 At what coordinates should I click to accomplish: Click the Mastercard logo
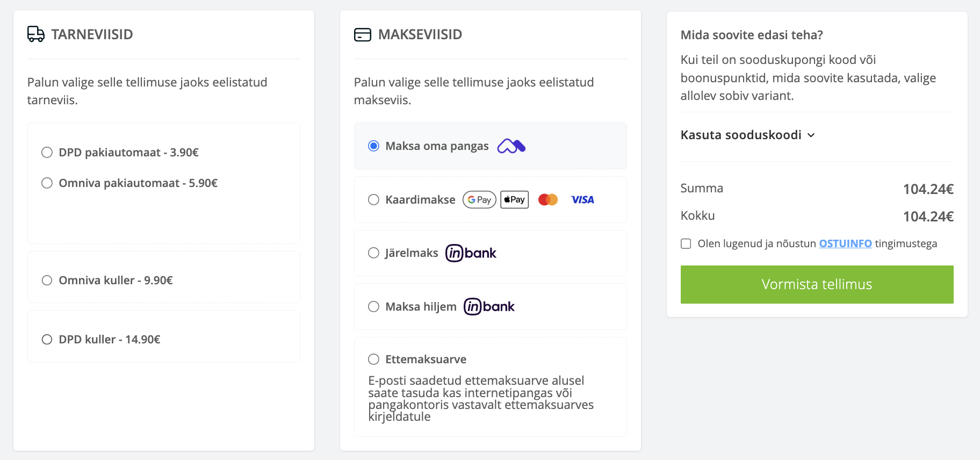click(x=548, y=200)
